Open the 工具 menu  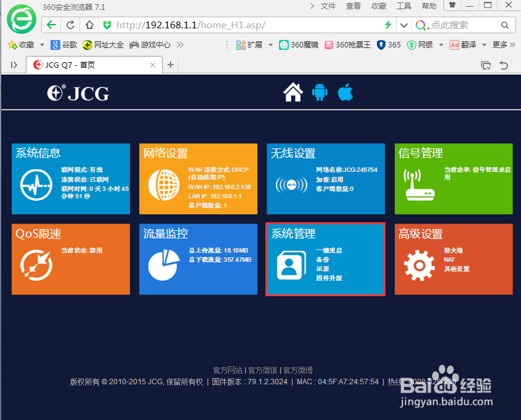403,6
